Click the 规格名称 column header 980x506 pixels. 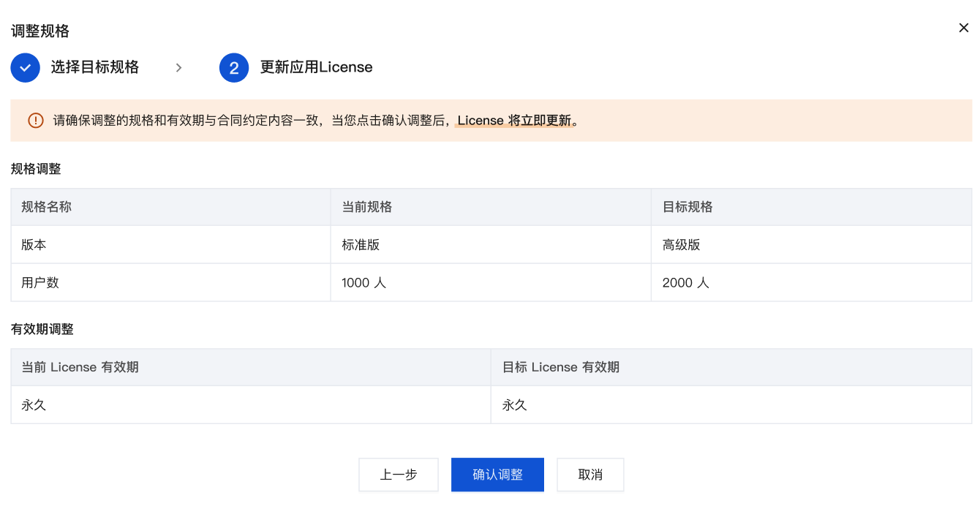(47, 207)
